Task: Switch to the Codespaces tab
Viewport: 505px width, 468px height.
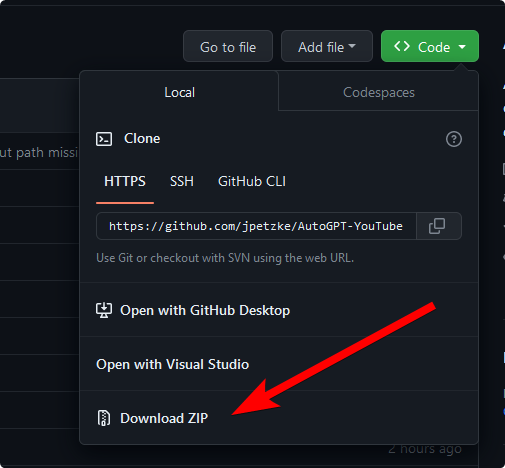Action: (379, 92)
